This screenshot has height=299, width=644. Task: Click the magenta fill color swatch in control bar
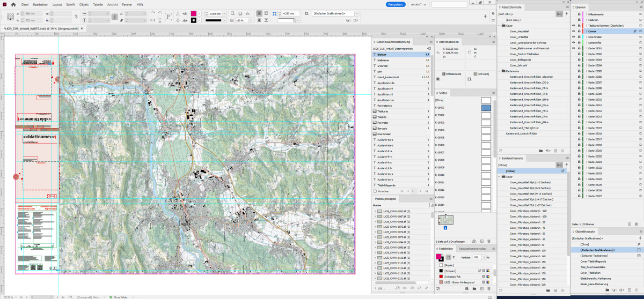point(193,13)
